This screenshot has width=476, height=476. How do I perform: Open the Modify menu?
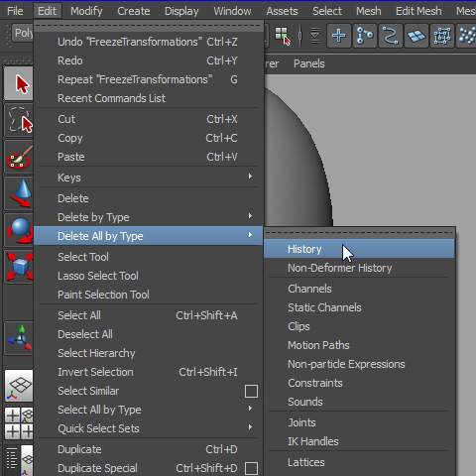(86, 11)
